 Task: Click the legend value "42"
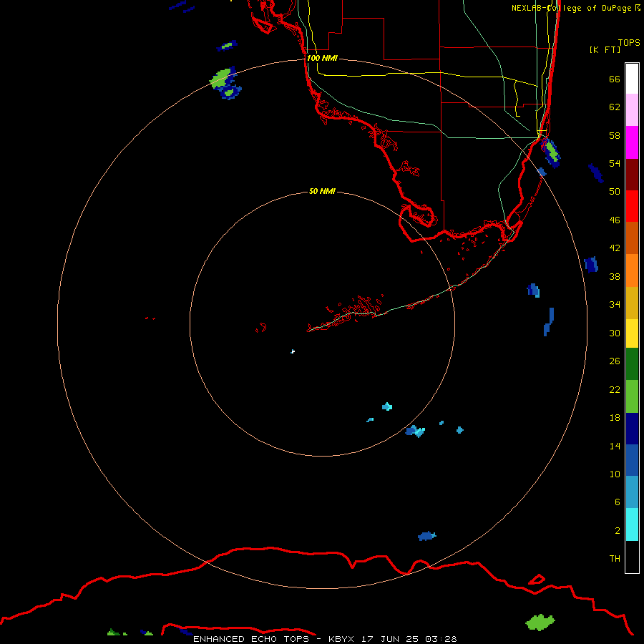click(615, 248)
